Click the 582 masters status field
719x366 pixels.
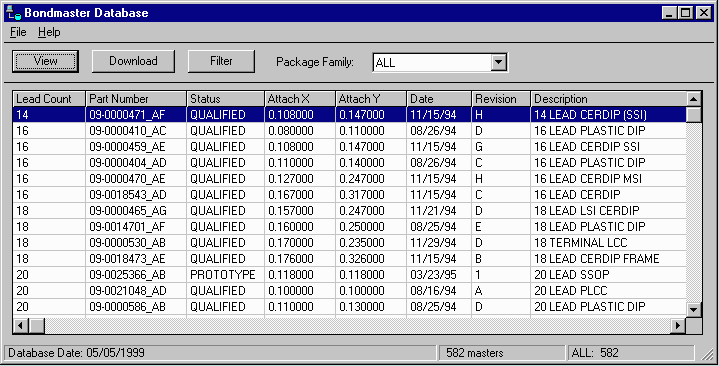click(502, 353)
